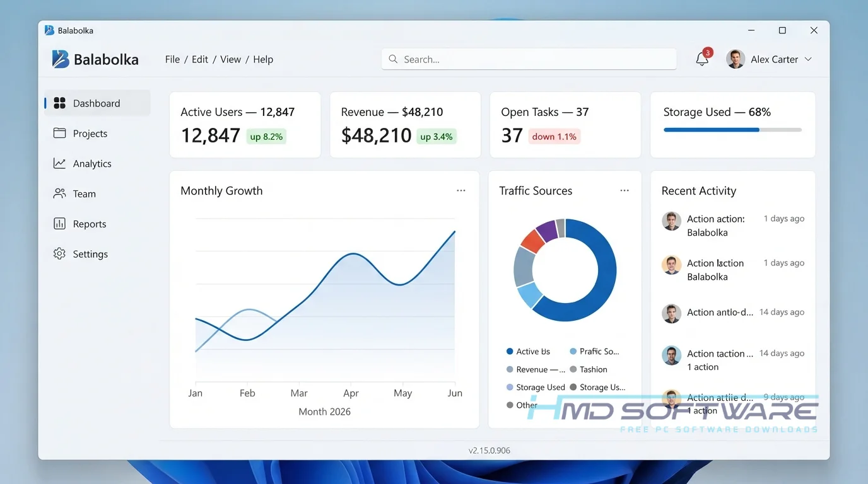Viewport: 868px width, 484px height.
Task: Click the light blue donut chart segment
Action: pos(530,295)
